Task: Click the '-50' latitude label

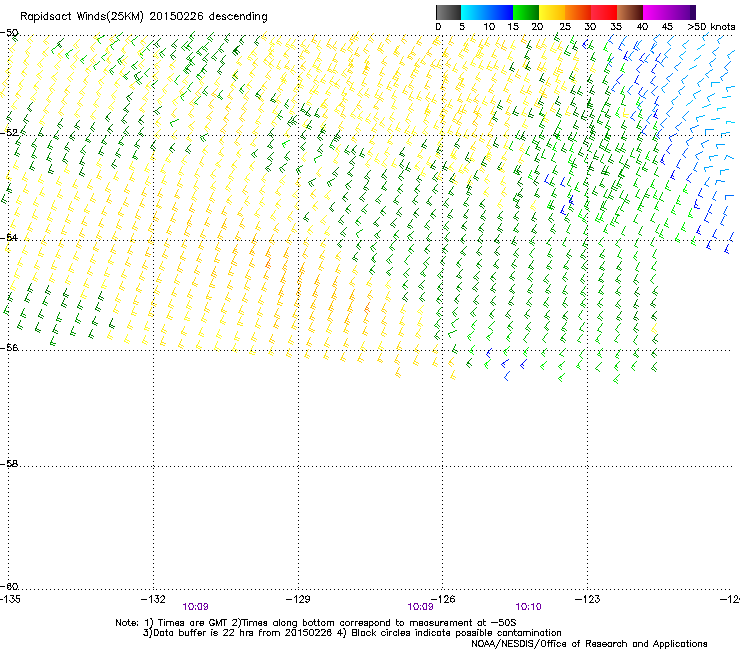Action: coord(9,33)
